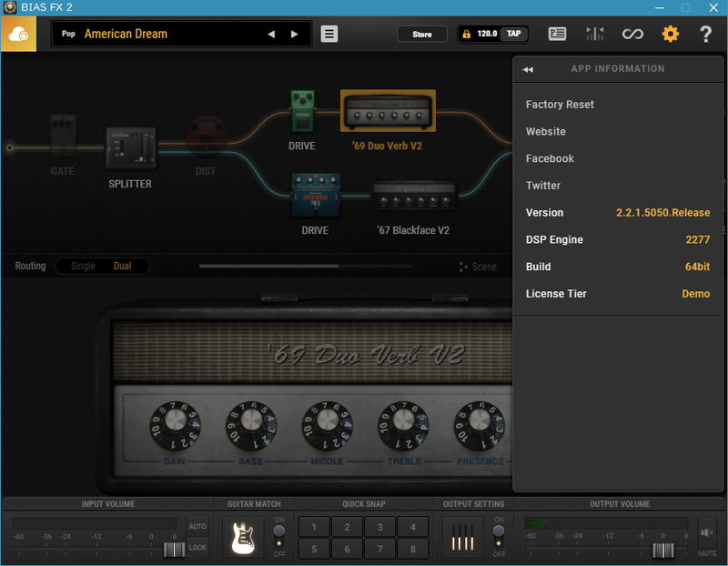Click version 2.2.1.5050.Release text
728x566 pixels.
662,213
